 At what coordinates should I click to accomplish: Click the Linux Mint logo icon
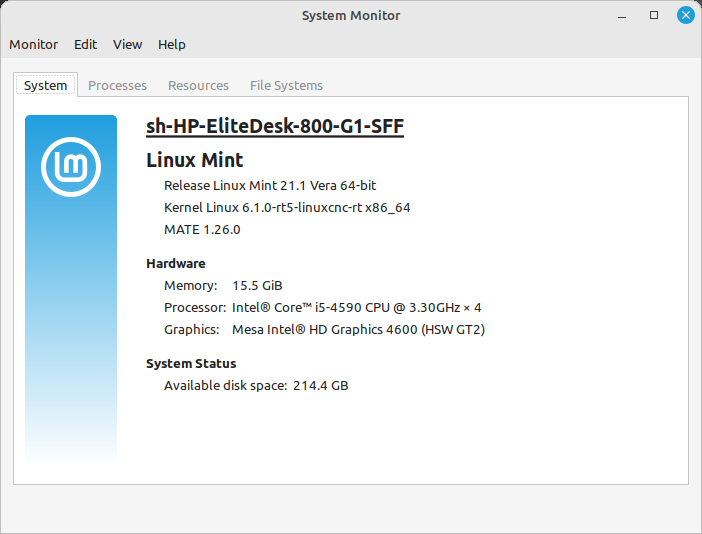pyautogui.click(x=71, y=167)
